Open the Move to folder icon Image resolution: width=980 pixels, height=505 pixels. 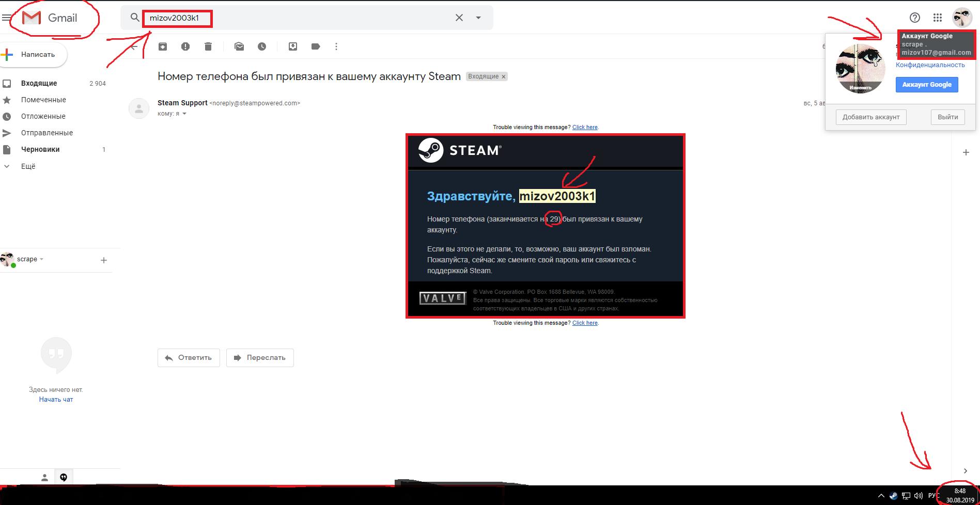coord(293,46)
